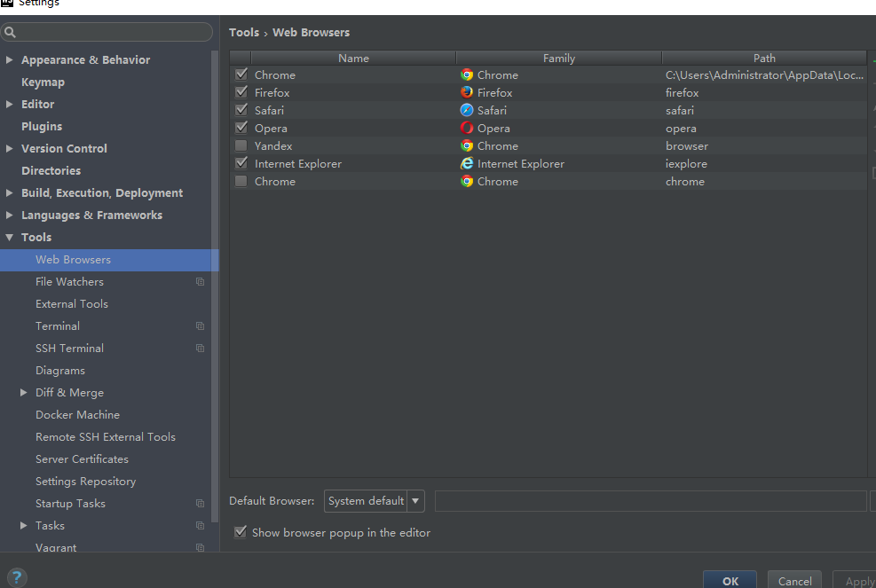Click the Safari compass icon
The width and height of the screenshot is (876, 588).
coord(467,110)
